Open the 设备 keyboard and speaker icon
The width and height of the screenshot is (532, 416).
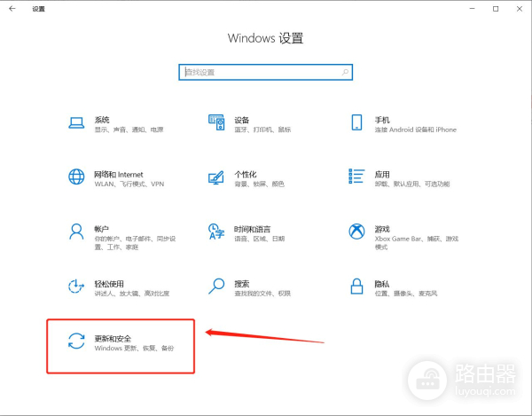point(216,122)
